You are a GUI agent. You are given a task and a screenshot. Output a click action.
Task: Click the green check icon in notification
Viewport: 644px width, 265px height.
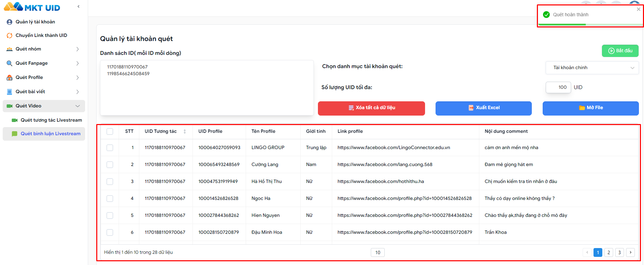546,15
